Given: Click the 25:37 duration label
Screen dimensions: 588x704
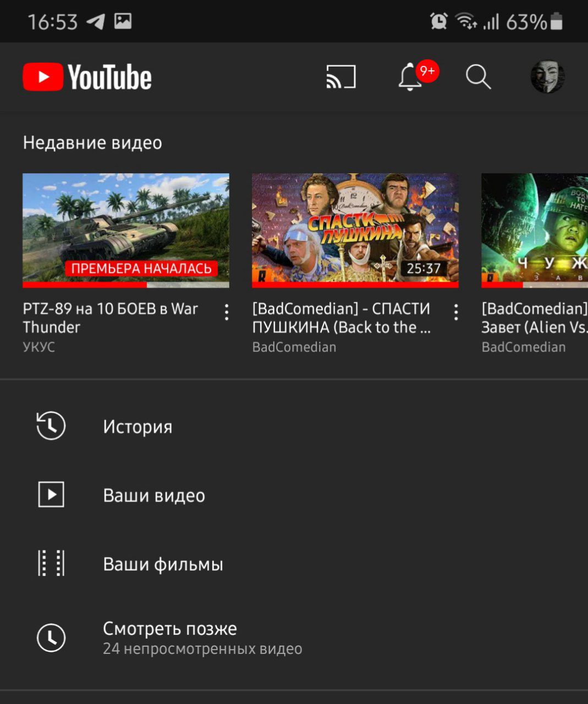Looking at the screenshot, I should click(424, 268).
